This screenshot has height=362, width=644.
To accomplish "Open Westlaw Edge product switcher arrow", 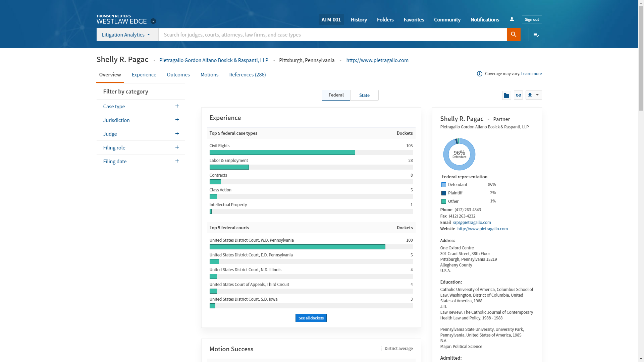I will click(153, 21).
